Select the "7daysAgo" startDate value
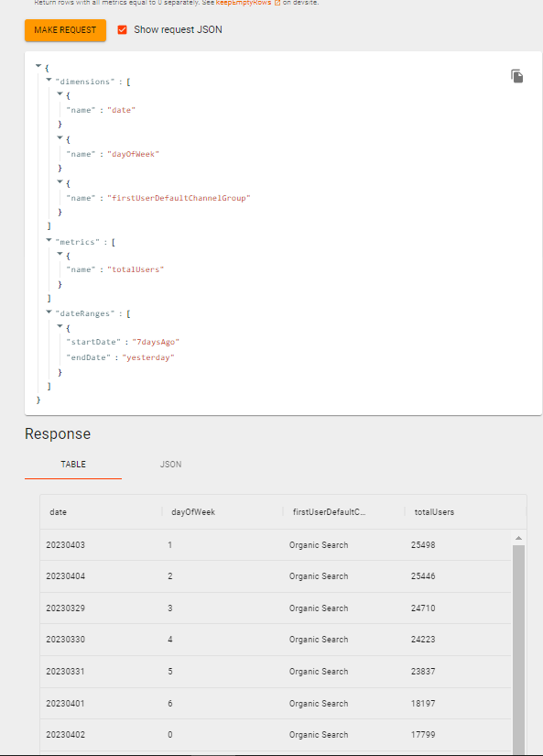 pyautogui.click(x=156, y=342)
